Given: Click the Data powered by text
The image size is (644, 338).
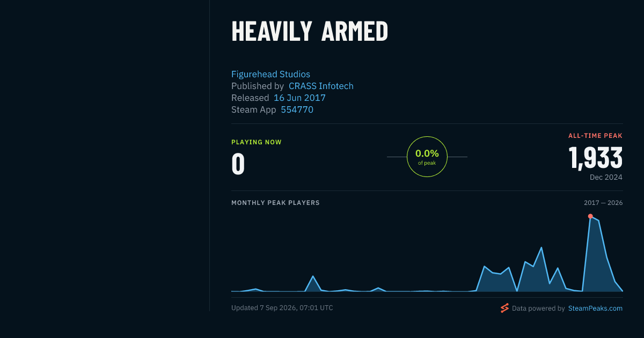Looking at the screenshot, I should [x=538, y=308].
